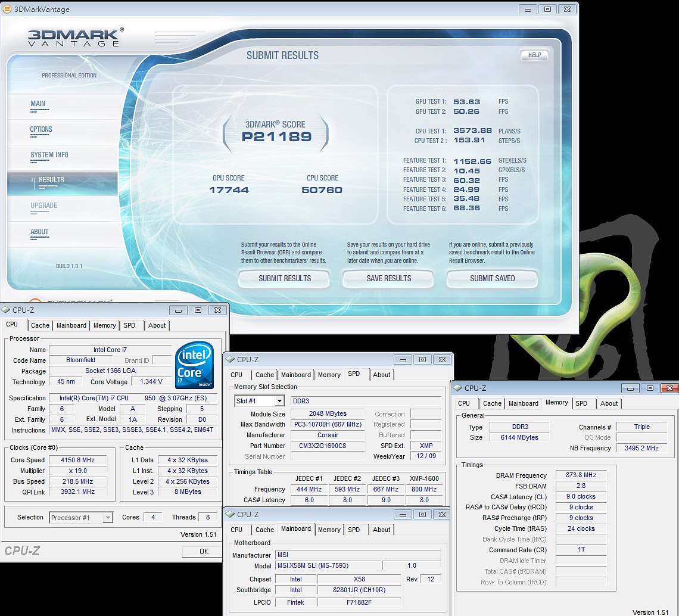Click the CPU-Z Memory window title icon
Viewport: 679px width, 616px height.
(x=458, y=388)
